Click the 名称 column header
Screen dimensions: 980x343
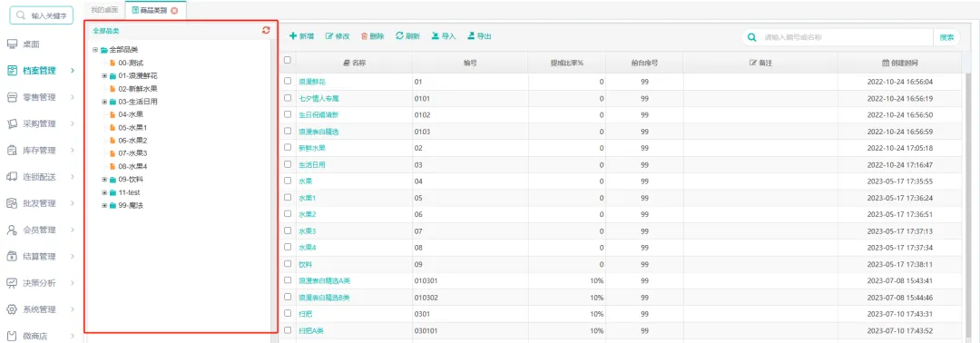(355, 64)
